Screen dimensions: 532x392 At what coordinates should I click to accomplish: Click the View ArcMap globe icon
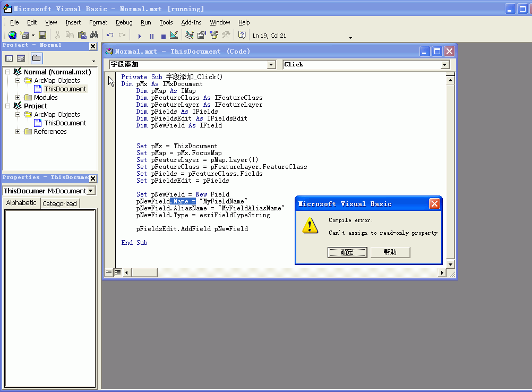click(x=13, y=35)
